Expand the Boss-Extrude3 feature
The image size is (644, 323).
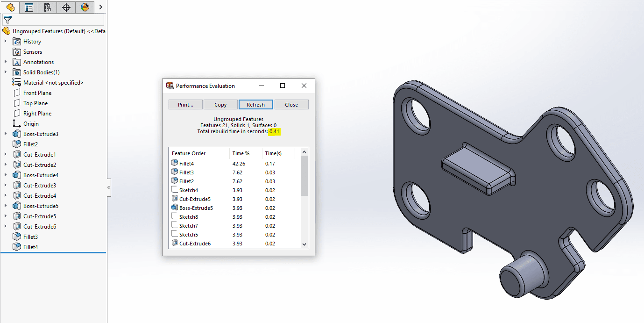(x=6, y=134)
